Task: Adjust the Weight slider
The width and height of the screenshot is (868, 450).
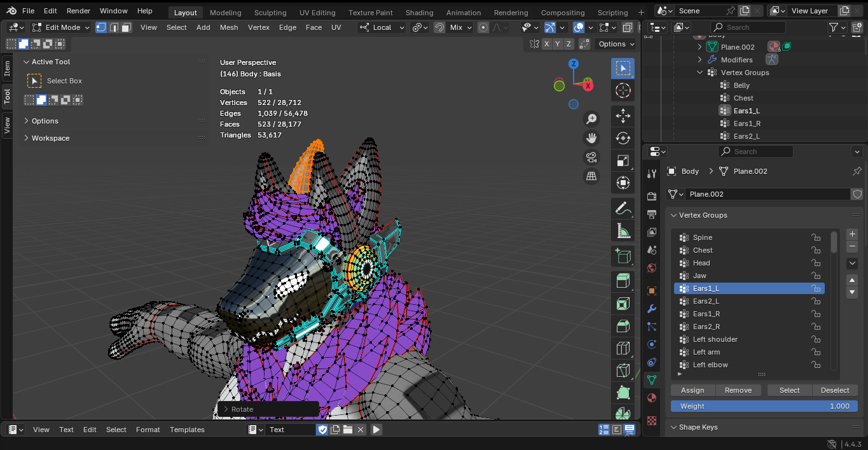Action: tap(764, 406)
